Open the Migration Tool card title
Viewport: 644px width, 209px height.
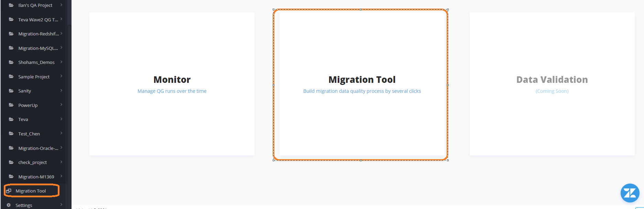(362, 79)
